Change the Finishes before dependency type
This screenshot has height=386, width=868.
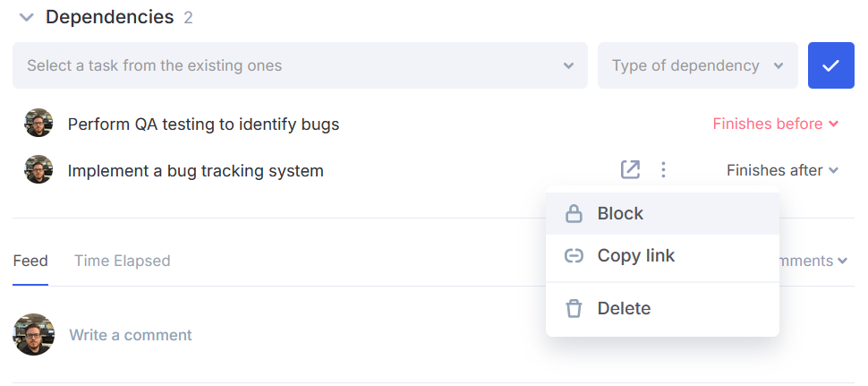(776, 124)
